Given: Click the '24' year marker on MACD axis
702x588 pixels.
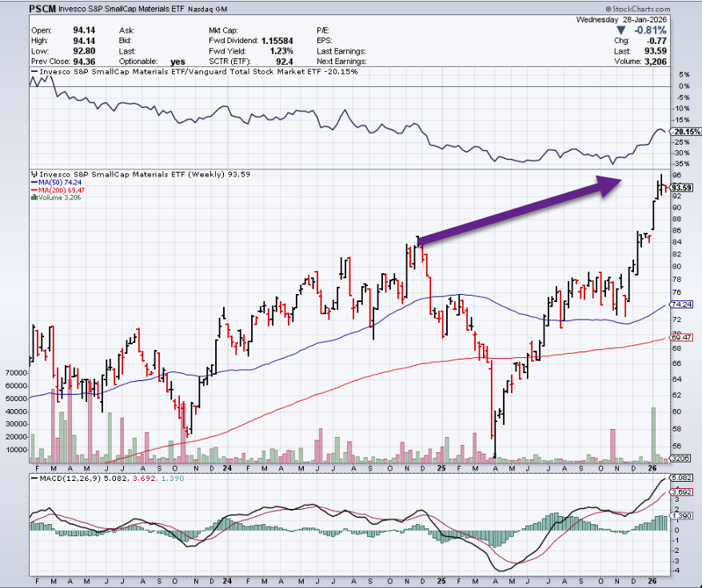Looking at the screenshot, I should (x=227, y=581).
